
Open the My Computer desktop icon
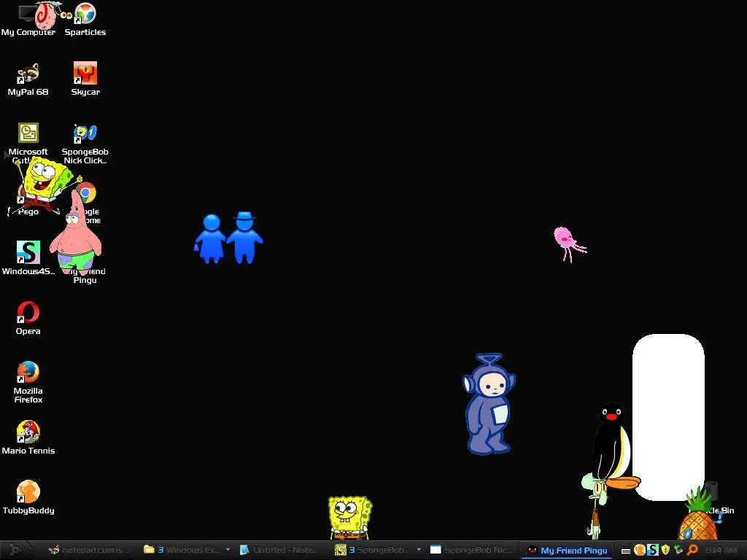tap(28, 19)
